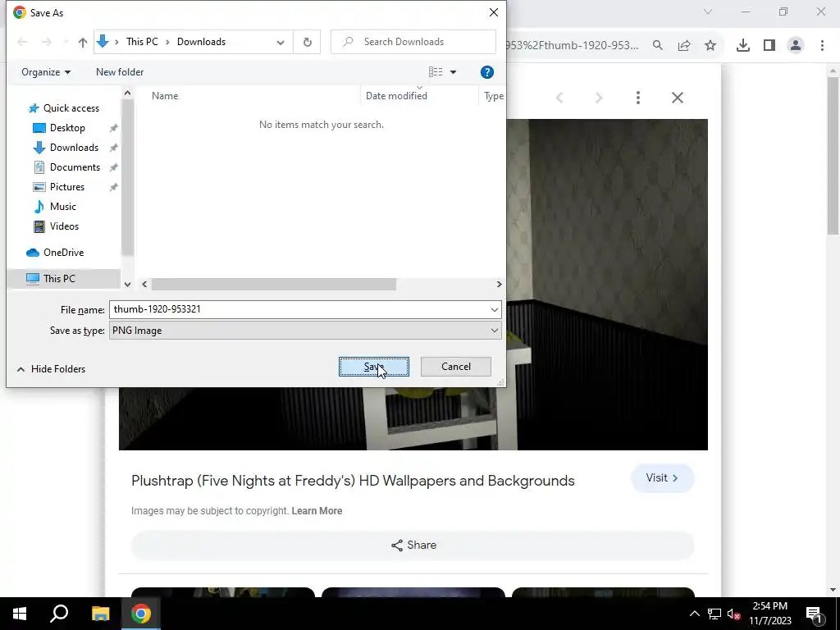Click the view layout icon

pyautogui.click(x=436, y=72)
